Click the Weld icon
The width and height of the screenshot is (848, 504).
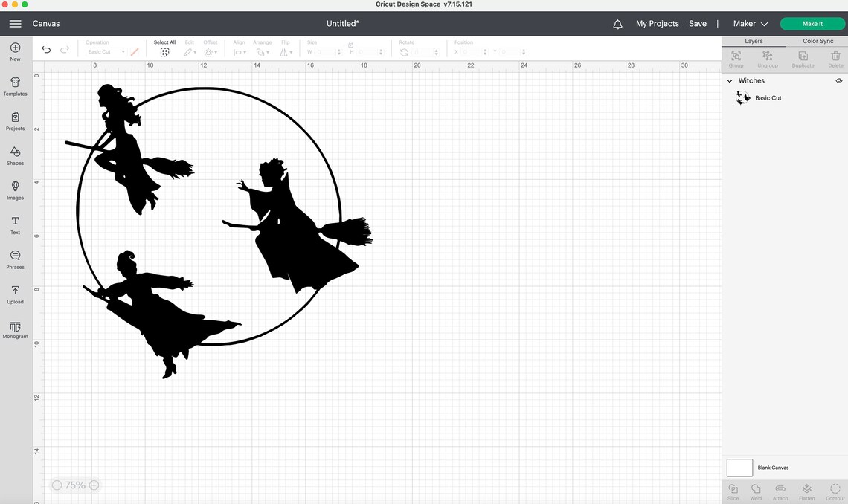tap(756, 489)
